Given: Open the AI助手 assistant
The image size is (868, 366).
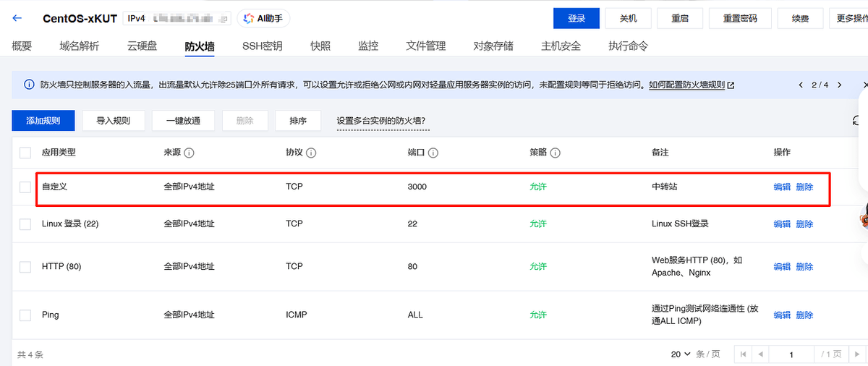Looking at the screenshot, I should [x=264, y=18].
